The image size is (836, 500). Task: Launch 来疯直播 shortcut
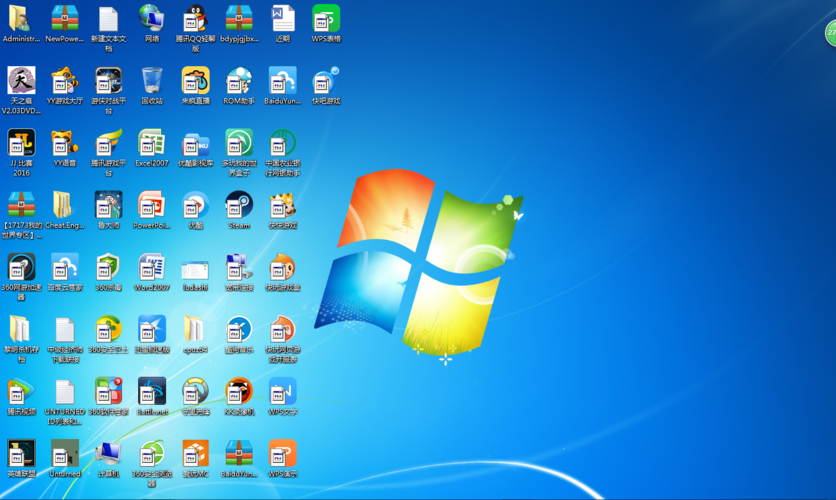[x=195, y=80]
